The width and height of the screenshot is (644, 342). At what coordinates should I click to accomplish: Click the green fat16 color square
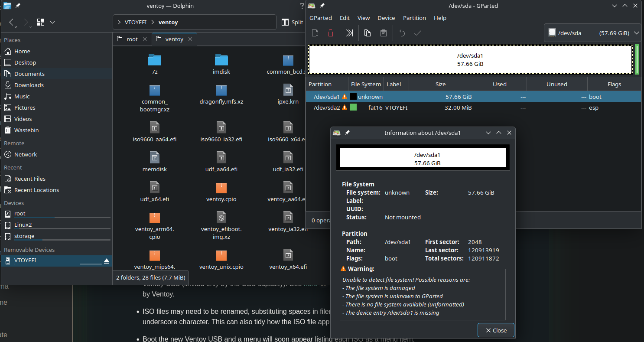click(353, 107)
